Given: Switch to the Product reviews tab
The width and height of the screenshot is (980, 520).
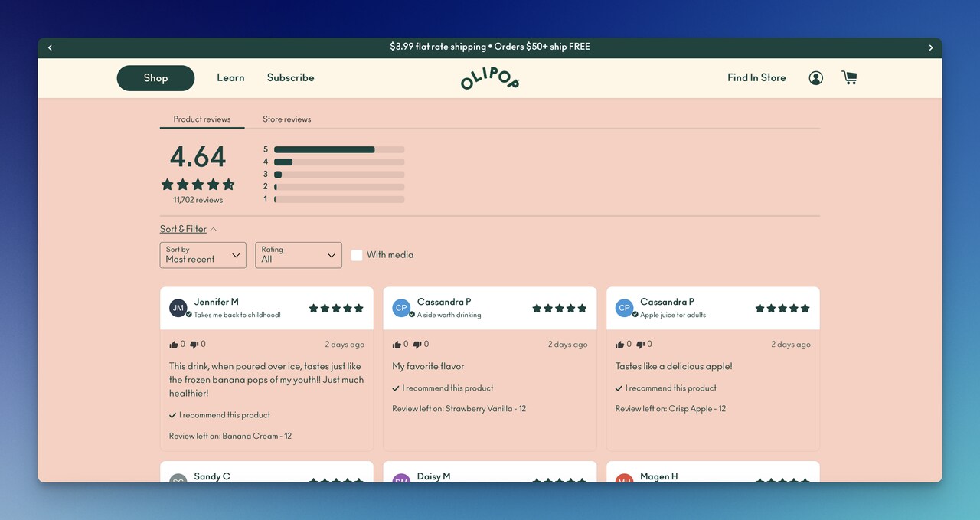Looking at the screenshot, I should [x=202, y=119].
